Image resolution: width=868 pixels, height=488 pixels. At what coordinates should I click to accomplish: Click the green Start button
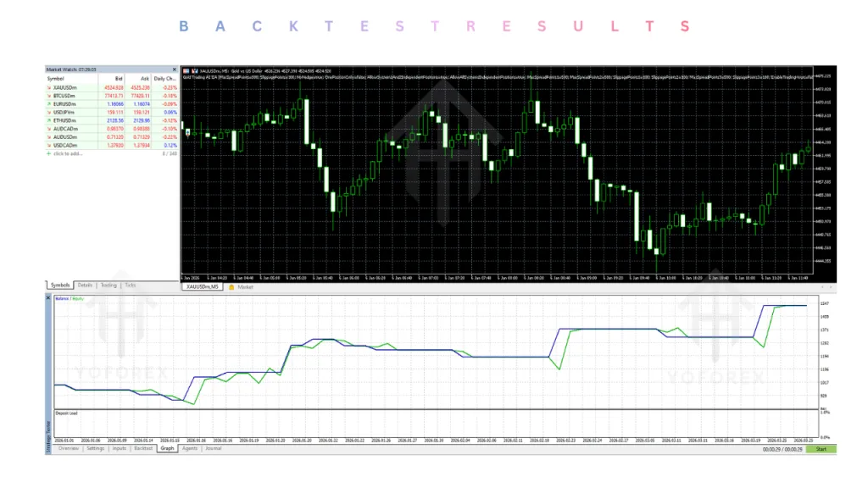(821, 449)
